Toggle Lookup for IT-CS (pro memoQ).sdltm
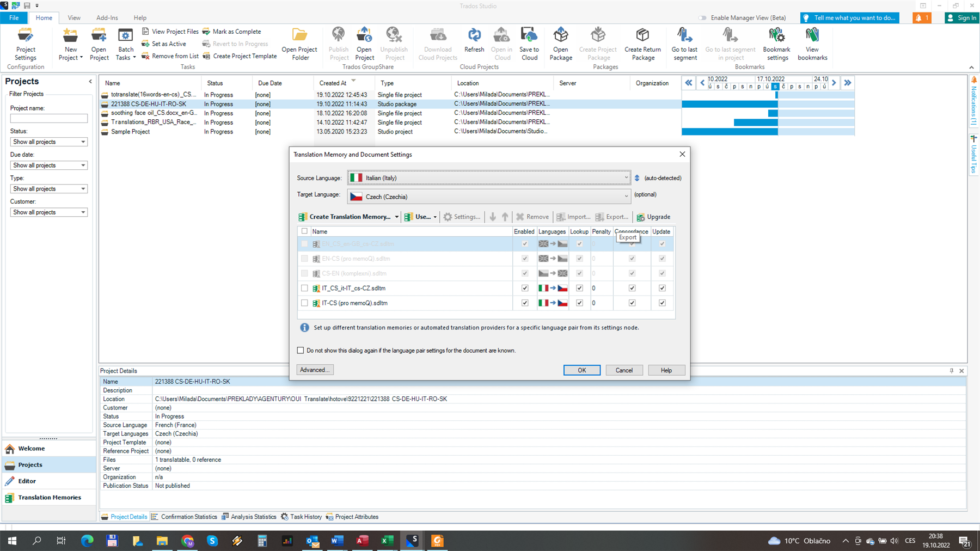Screen dimensions: 980x551 point(579,303)
